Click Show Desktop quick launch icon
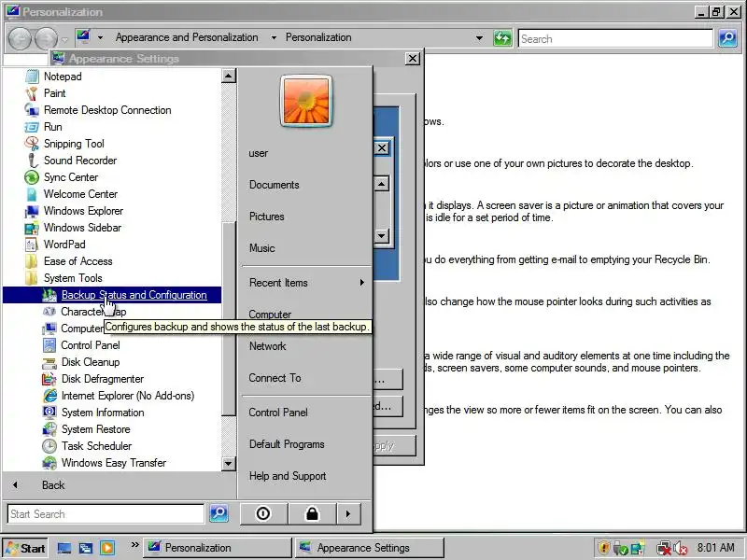Viewport: 747px width, 560px height. click(x=64, y=548)
